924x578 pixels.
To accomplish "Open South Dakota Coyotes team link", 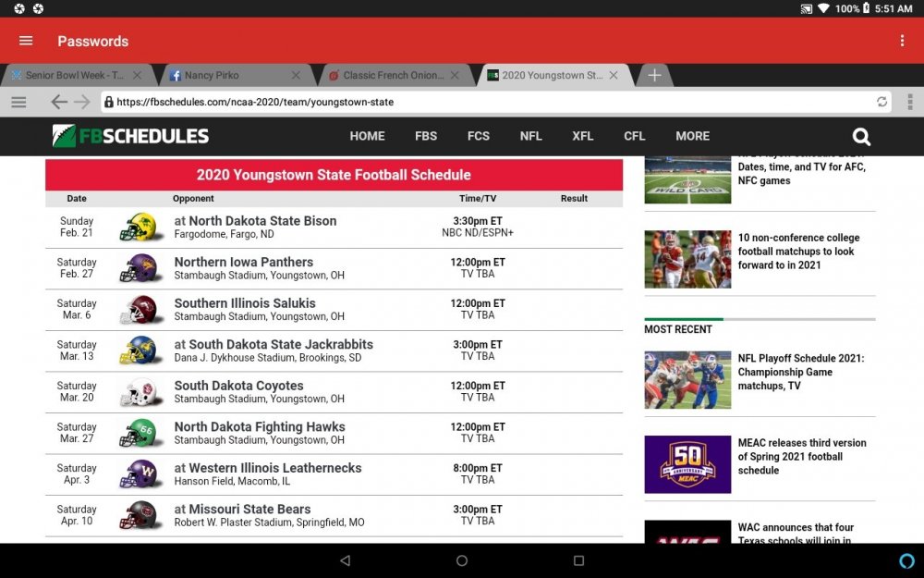I will pyautogui.click(x=238, y=386).
